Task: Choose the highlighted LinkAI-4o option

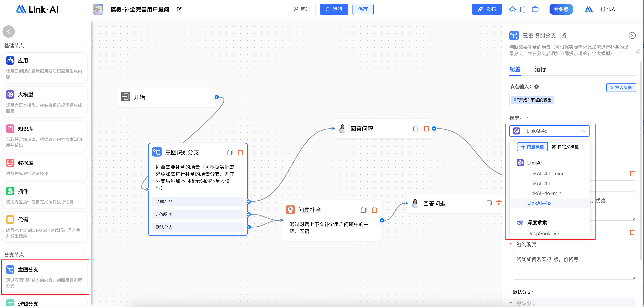Action: 550,203
